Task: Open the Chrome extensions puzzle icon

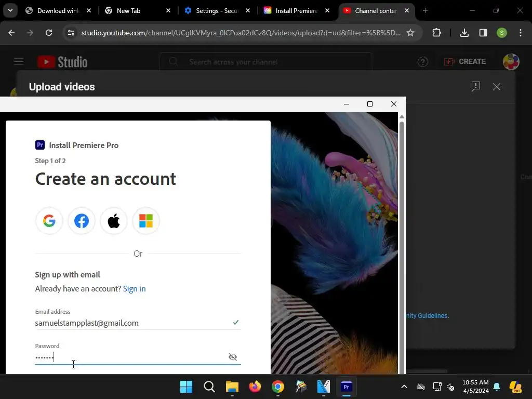Action: 436,33
